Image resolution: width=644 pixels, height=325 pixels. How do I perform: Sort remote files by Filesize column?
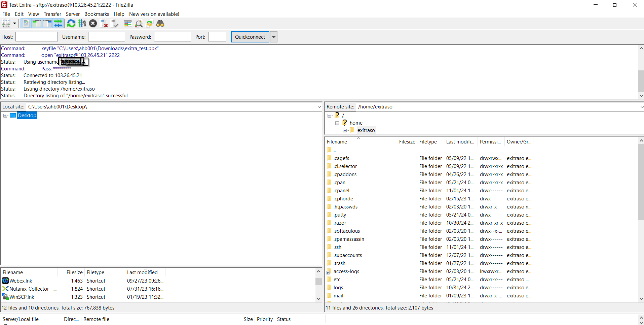pyautogui.click(x=405, y=142)
